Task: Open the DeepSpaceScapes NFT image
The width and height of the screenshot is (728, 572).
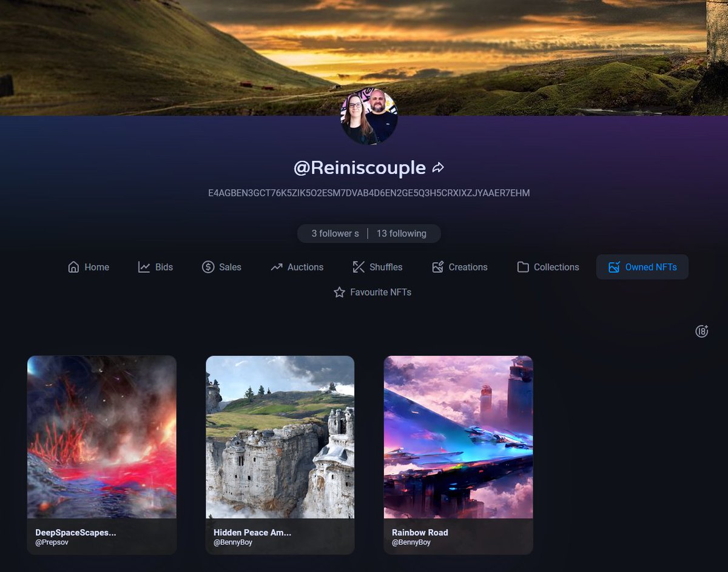Action: (102, 437)
